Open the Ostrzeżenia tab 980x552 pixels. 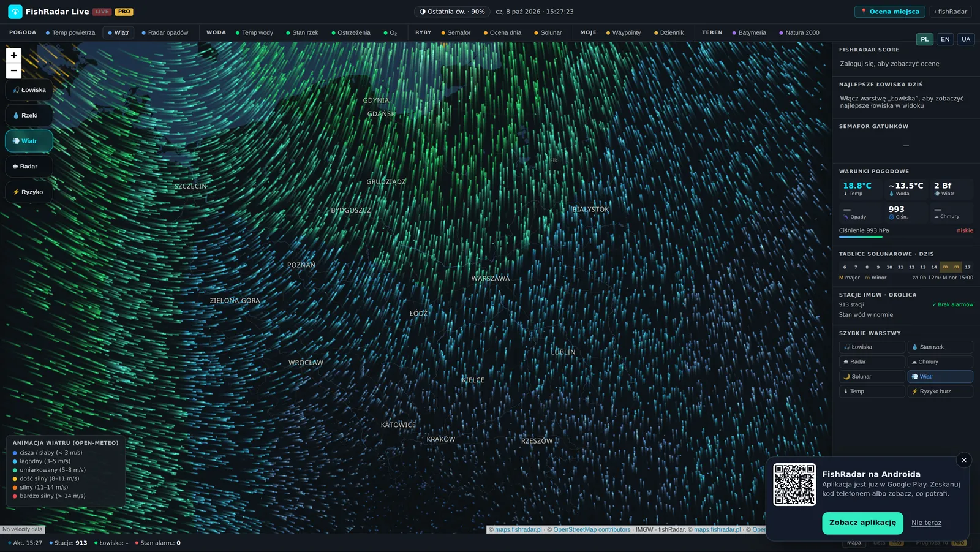pyautogui.click(x=351, y=32)
